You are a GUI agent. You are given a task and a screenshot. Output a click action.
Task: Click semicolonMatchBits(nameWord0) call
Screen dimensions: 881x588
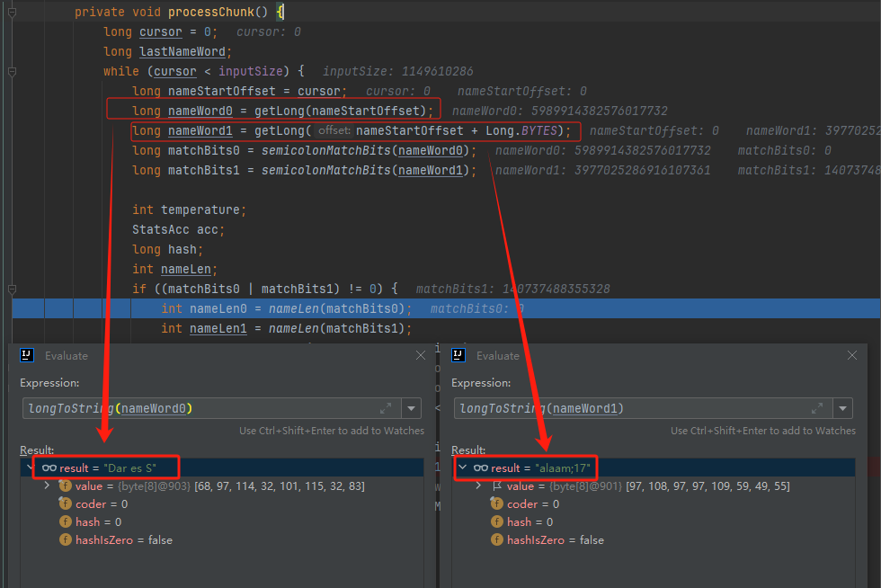[365, 151]
